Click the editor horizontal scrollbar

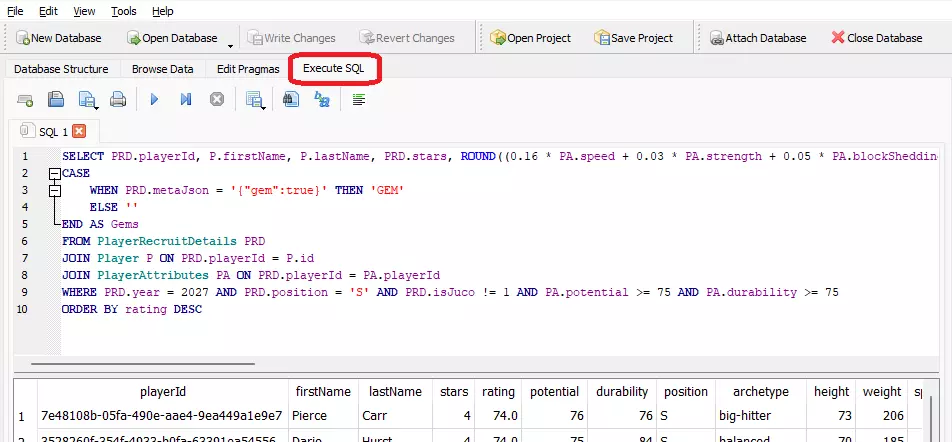143,364
